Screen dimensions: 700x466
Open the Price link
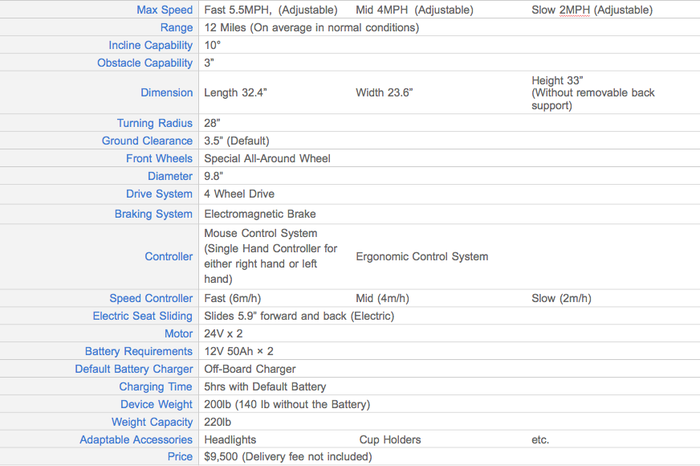pos(180,457)
